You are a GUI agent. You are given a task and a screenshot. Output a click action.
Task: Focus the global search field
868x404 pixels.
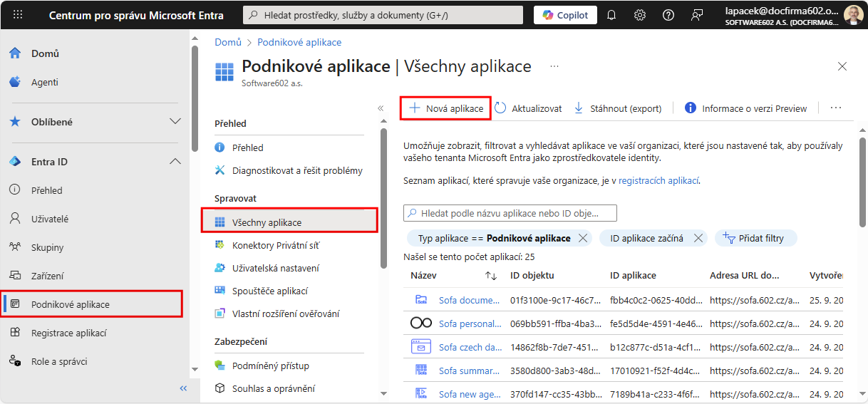pyautogui.click(x=384, y=15)
